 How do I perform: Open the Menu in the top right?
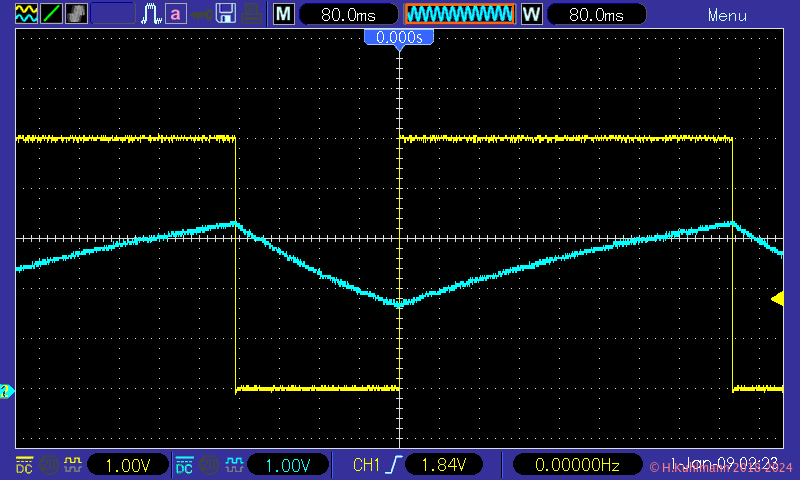point(727,15)
